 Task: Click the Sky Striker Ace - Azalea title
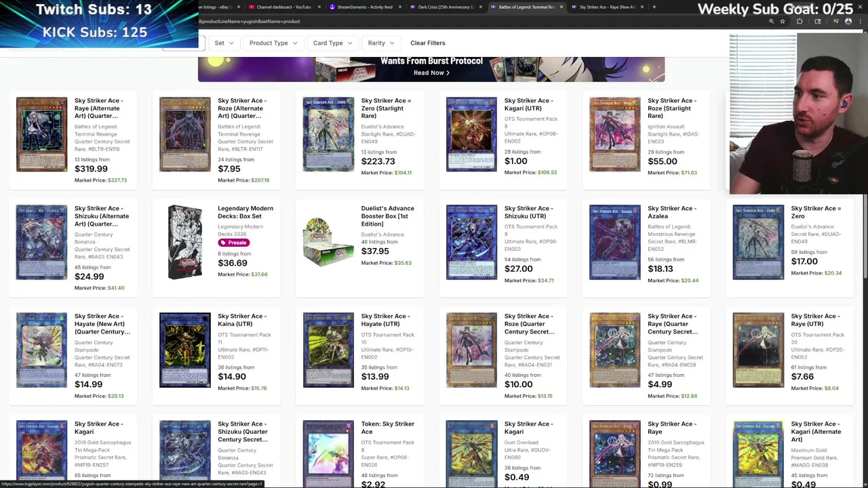click(x=672, y=212)
